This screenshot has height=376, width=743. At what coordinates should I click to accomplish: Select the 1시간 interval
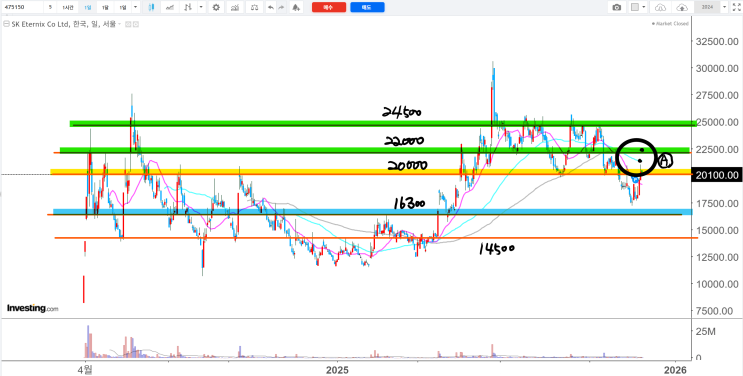[x=68, y=7]
